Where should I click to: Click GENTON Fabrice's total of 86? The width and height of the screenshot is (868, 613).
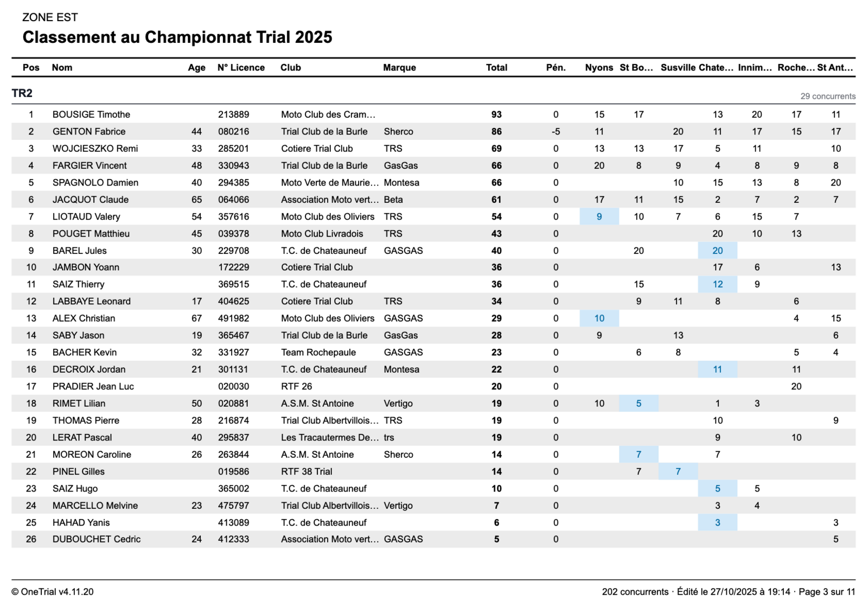tap(496, 131)
